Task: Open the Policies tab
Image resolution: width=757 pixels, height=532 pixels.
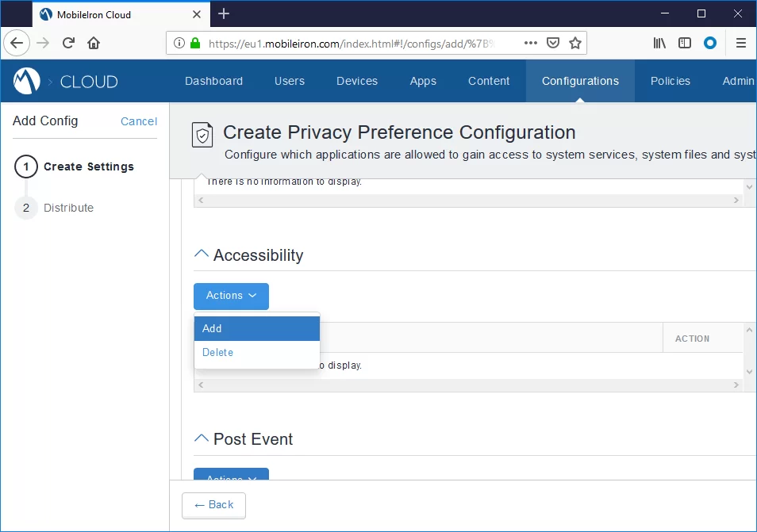Action: pyautogui.click(x=670, y=81)
